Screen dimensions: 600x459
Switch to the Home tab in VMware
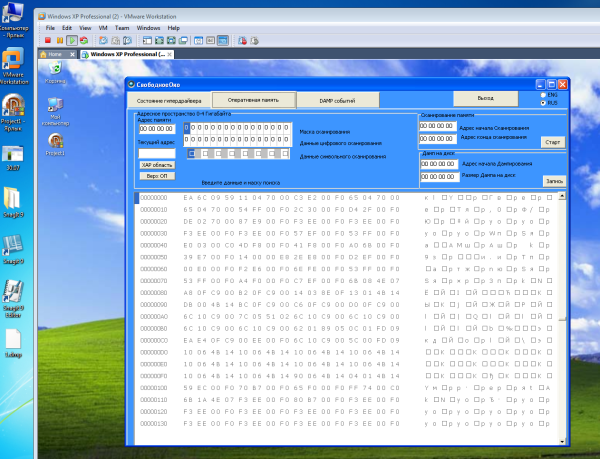point(55,54)
